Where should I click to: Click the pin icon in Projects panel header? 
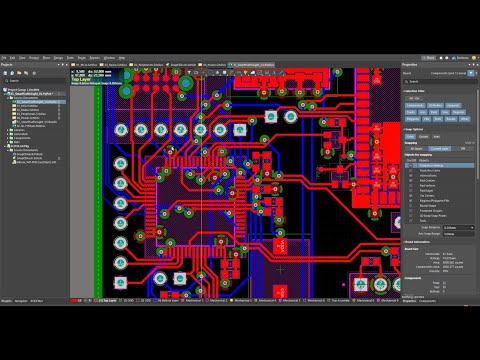[x=63, y=65]
